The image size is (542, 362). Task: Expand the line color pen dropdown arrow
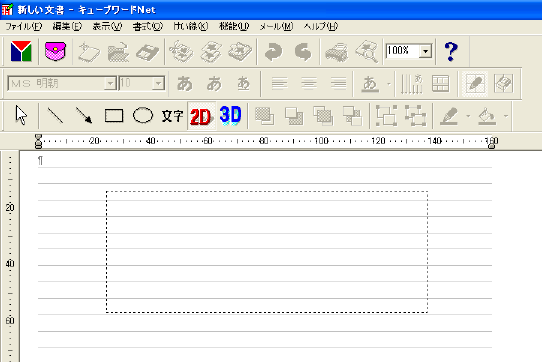(x=468, y=116)
